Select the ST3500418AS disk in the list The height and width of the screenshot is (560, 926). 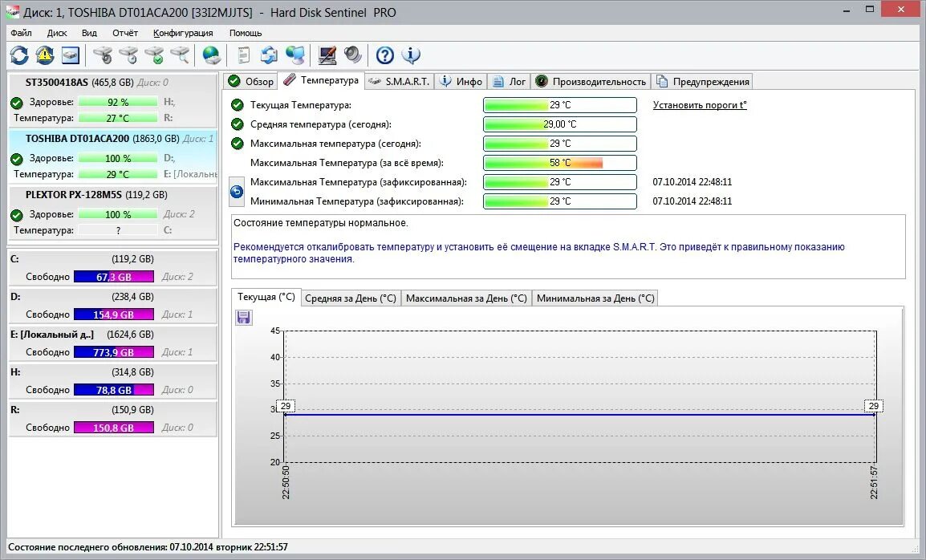pos(112,99)
